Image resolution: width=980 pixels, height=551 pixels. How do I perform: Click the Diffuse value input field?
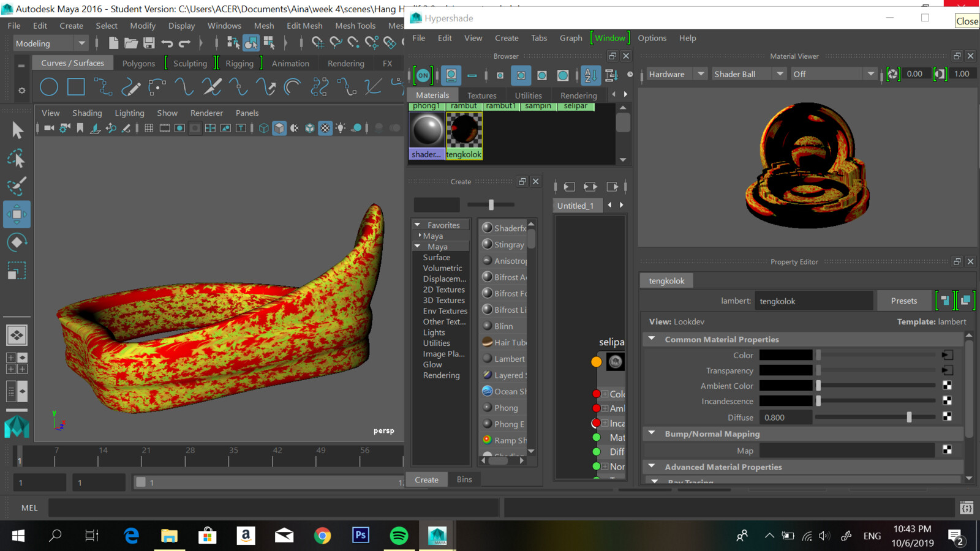[x=786, y=418]
